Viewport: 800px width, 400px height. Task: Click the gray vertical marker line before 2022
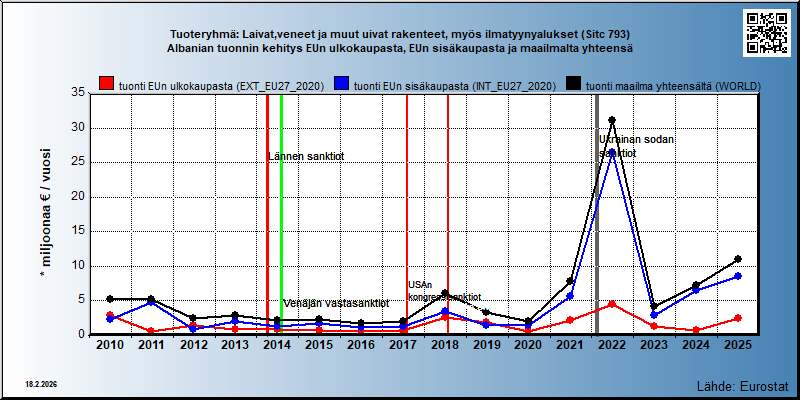597,214
